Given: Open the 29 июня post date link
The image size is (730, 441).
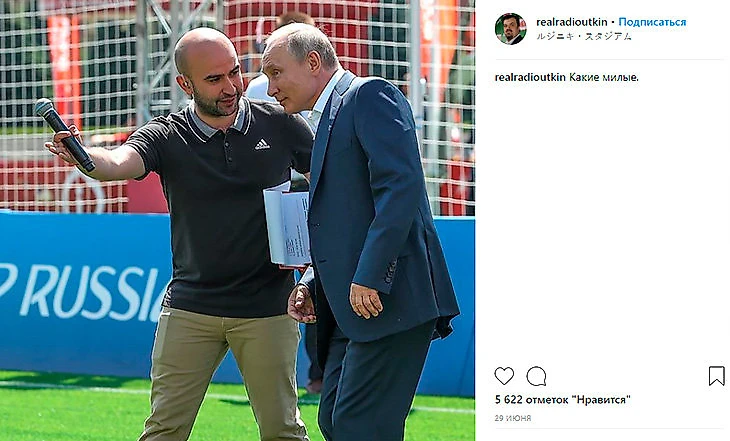Looking at the screenshot, I should point(513,418).
